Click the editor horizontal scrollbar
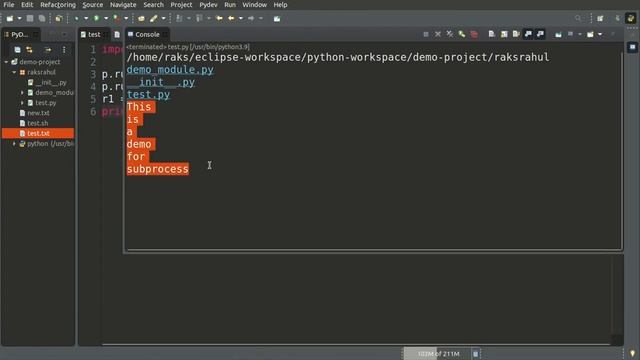Viewport: 640px width, 360px height. coord(356,344)
